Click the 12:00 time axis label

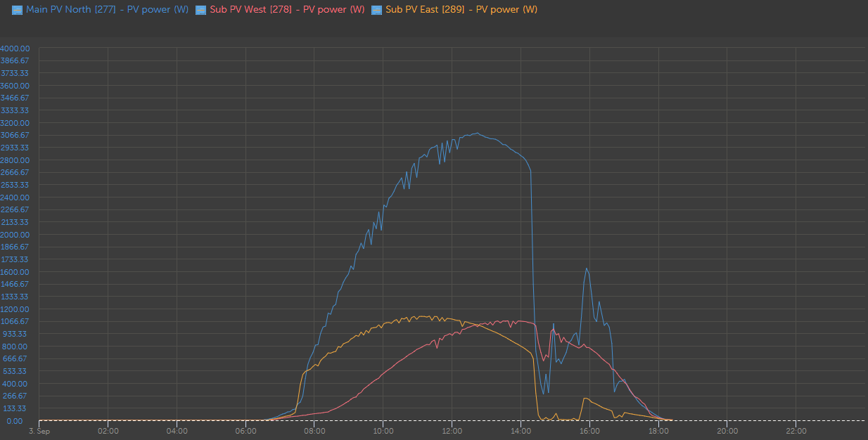tap(452, 431)
